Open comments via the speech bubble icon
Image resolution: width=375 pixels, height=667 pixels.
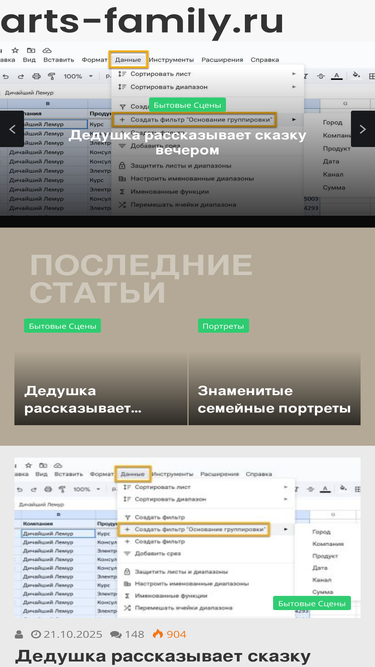[116, 635]
